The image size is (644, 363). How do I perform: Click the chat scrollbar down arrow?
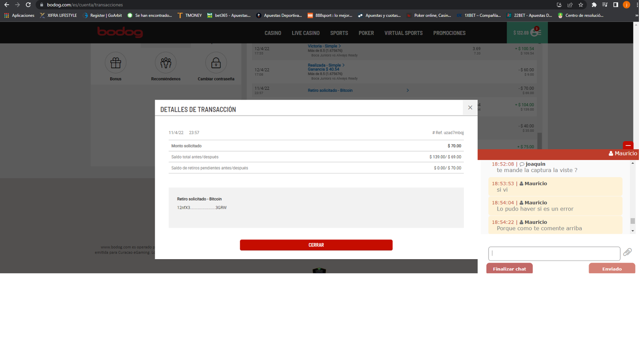pyautogui.click(x=632, y=231)
